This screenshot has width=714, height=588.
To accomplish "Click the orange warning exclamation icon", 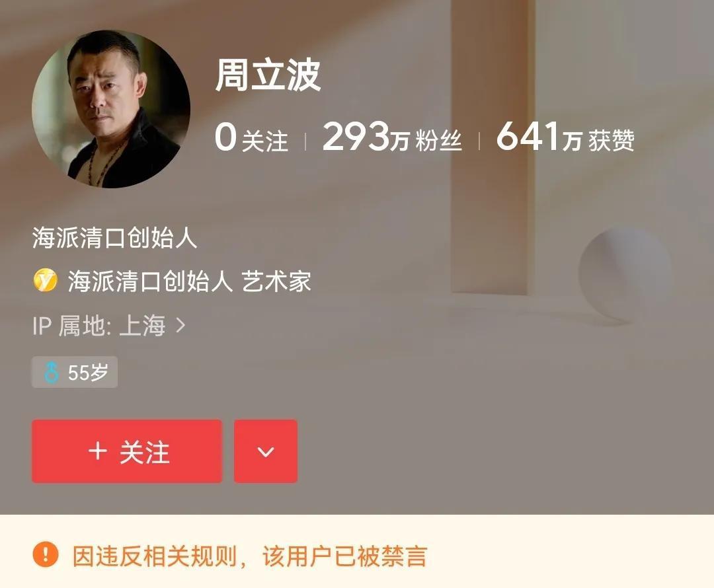I will coord(46,555).
